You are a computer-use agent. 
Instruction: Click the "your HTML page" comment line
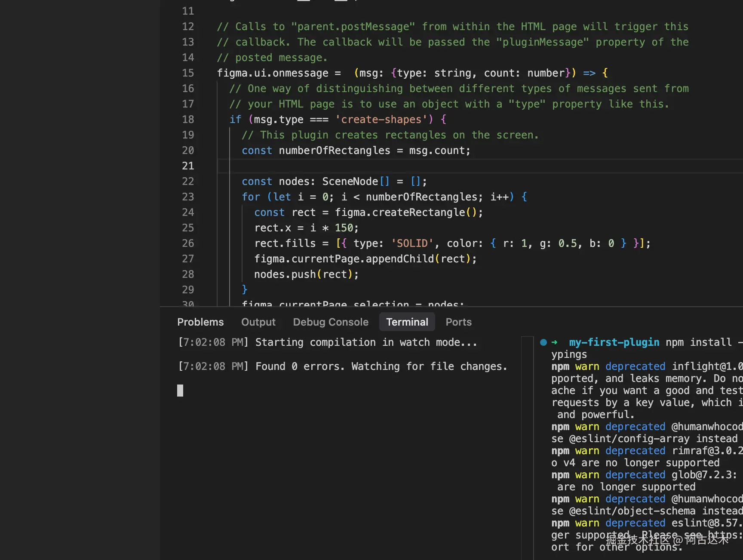tap(449, 104)
